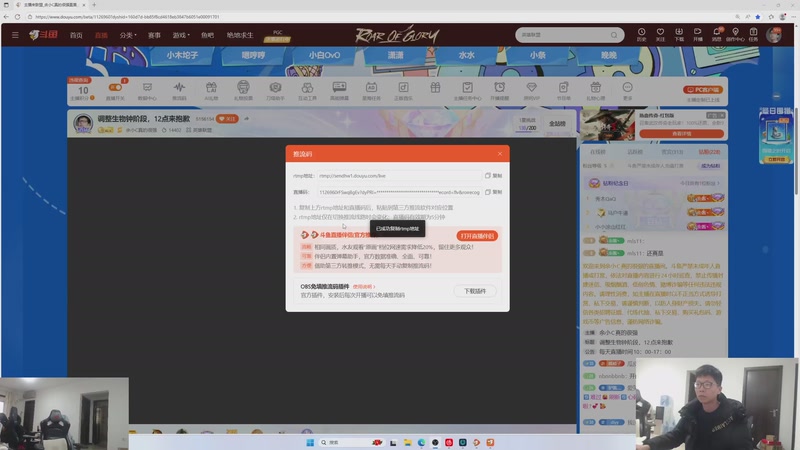Open the 全站榜 ranking
Screen dimensions: 800x450
point(557,123)
